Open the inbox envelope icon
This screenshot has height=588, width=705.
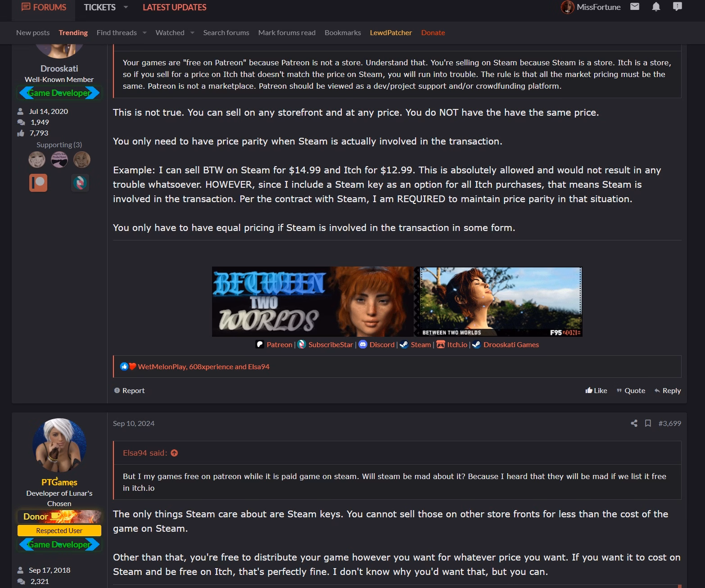635,6
